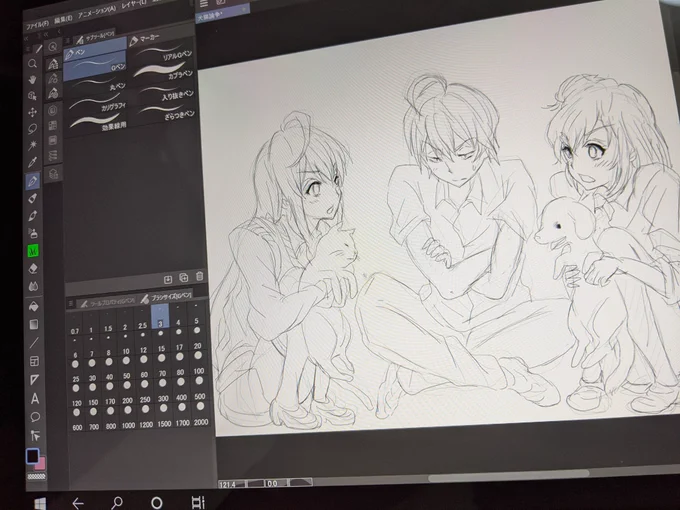
Task: Open the sub tool panel menu
Action: click(68, 41)
